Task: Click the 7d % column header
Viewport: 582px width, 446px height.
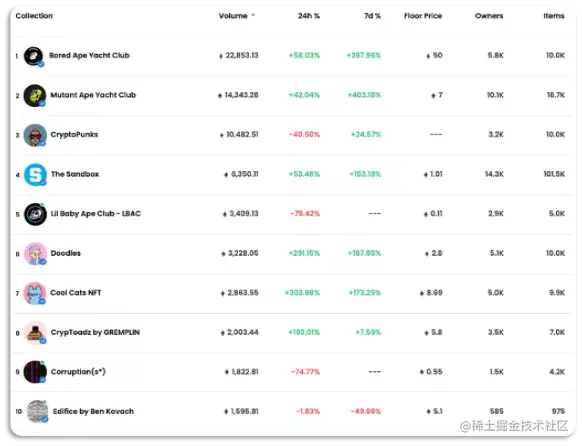Action: [x=372, y=16]
